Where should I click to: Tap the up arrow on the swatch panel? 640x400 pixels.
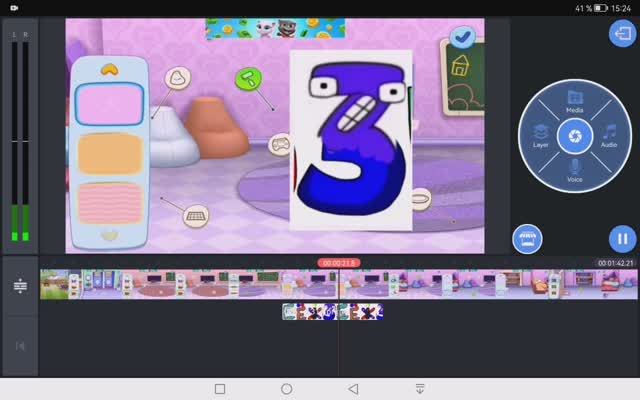(x=109, y=70)
